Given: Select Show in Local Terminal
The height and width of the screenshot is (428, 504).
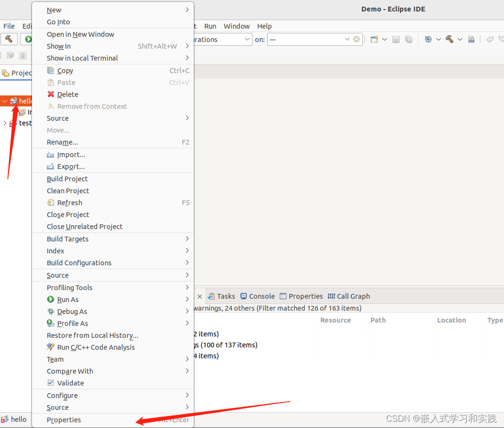Looking at the screenshot, I should click(113, 58).
